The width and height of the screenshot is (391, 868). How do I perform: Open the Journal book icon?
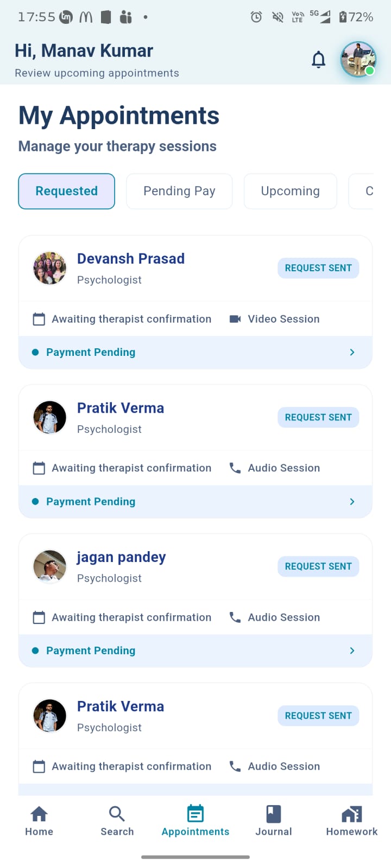pos(274,814)
